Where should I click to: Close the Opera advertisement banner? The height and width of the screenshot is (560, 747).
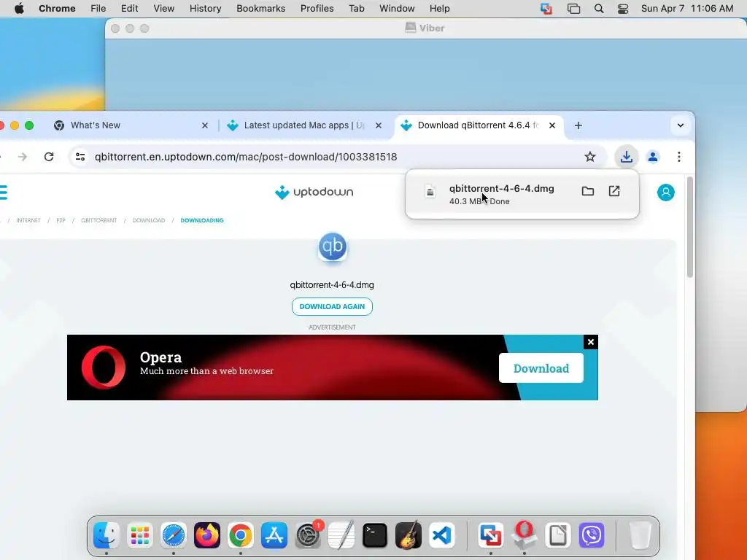pos(591,342)
